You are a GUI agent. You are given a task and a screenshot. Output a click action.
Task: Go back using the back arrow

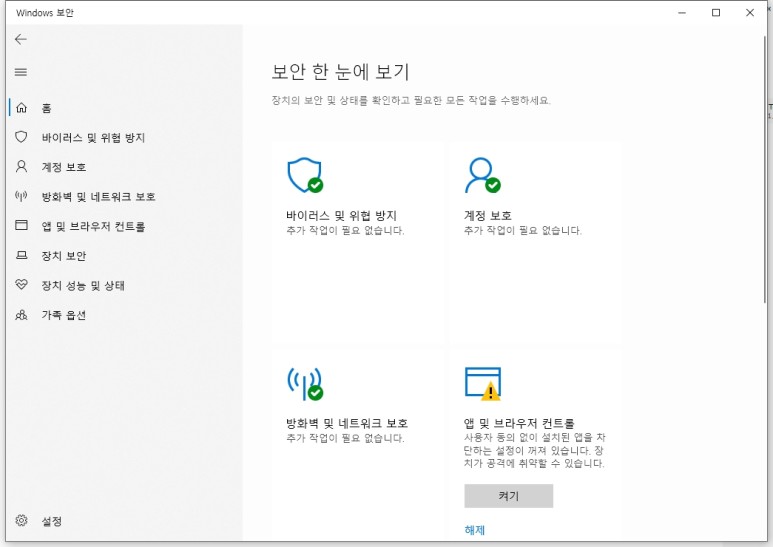point(21,39)
